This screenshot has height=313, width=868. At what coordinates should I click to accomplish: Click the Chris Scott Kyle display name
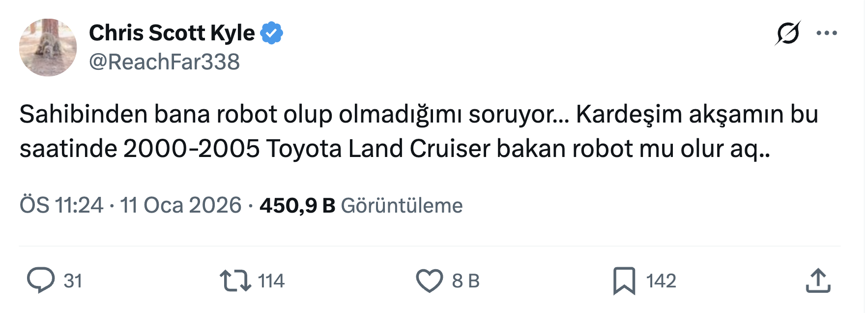point(172,33)
